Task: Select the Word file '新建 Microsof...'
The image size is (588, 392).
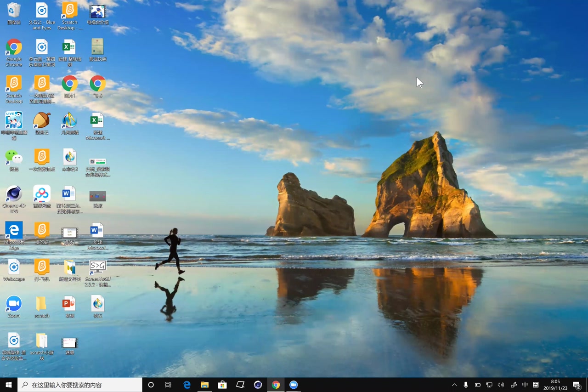Action: tap(97, 236)
